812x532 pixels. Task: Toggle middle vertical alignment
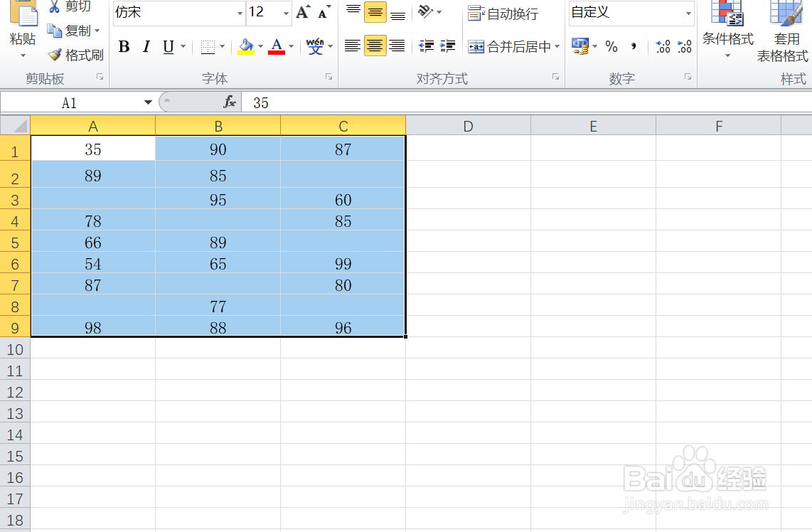pyautogui.click(x=375, y=12)
